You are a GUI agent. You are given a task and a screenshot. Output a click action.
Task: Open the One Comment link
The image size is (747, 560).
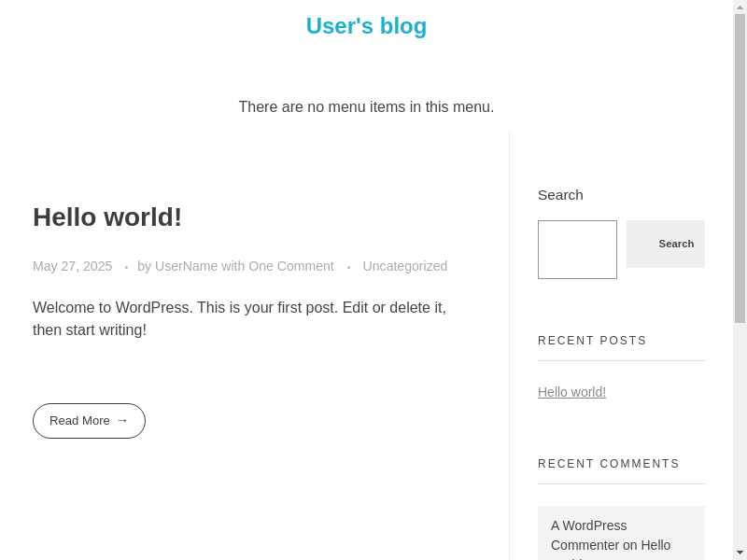click(290, 266)
